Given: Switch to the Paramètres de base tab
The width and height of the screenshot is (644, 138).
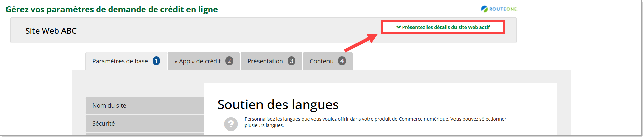Looking at the screenshot, I should pos(120,61).
